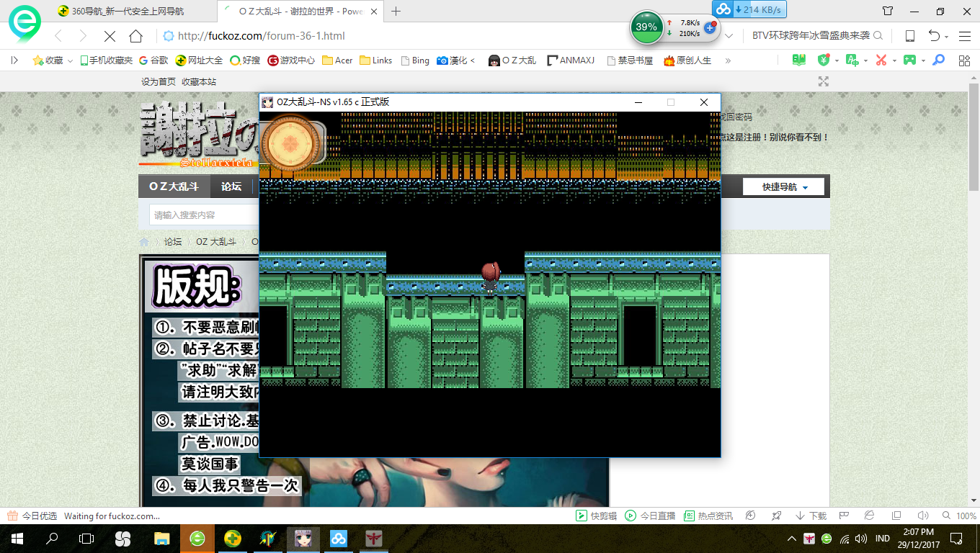
Task: Open the OZ大乱斗 forum nav item
Action: pyautogui.click(x=173, y=186)
